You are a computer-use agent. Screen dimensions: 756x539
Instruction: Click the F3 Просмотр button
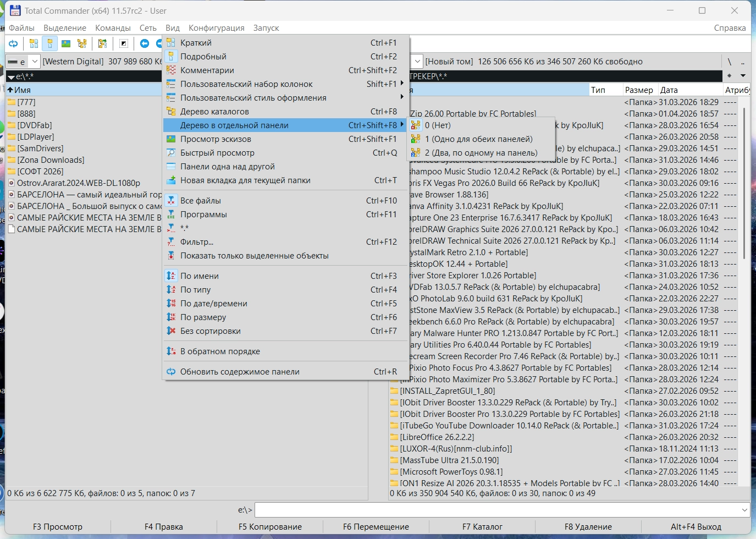click(58, 527)
